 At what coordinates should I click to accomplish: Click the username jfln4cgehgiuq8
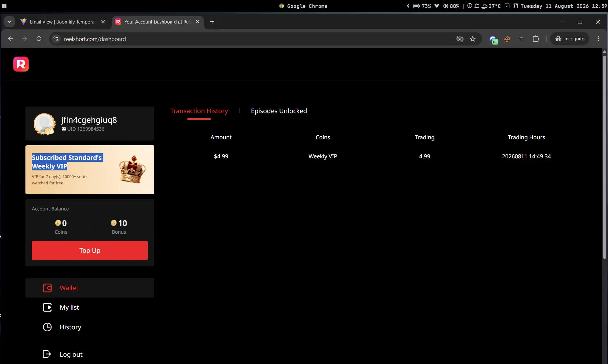click(89, 120)
